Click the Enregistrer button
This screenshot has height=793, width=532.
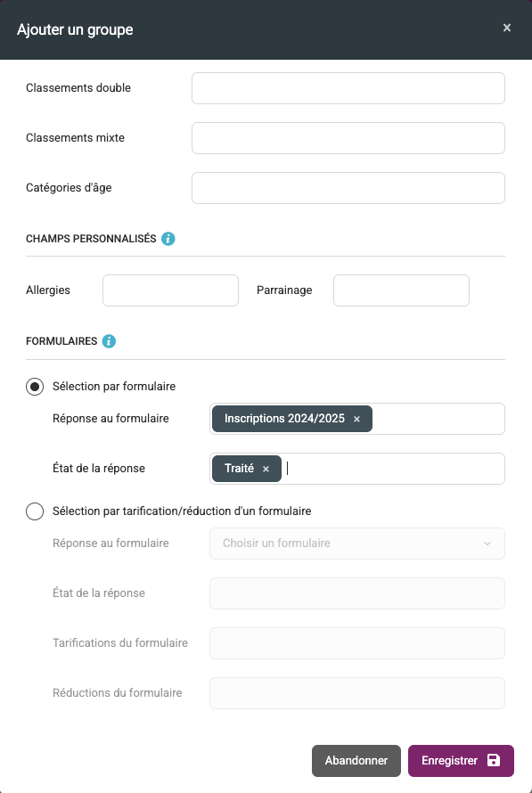point(461,761)
